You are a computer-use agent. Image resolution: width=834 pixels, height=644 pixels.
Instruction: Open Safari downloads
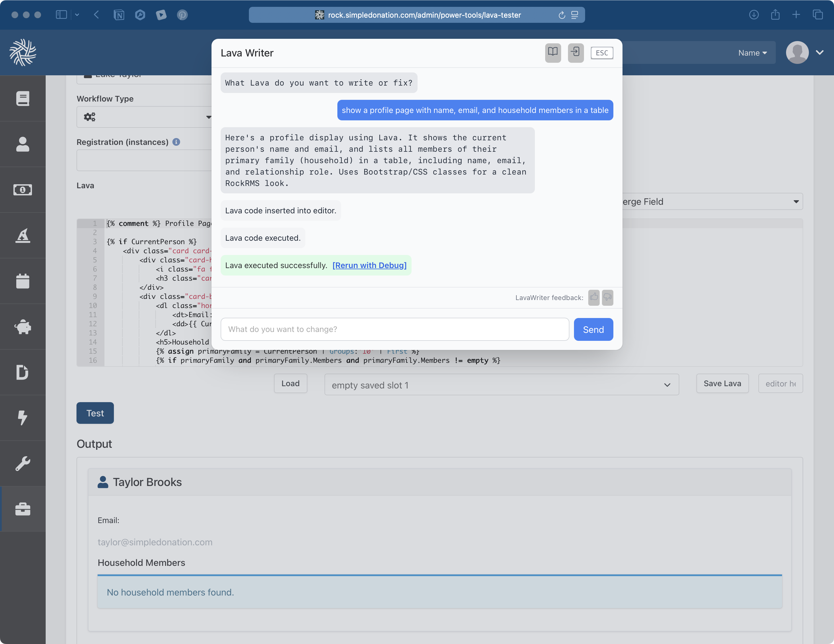pyautogui.click(x=754, y=15)
